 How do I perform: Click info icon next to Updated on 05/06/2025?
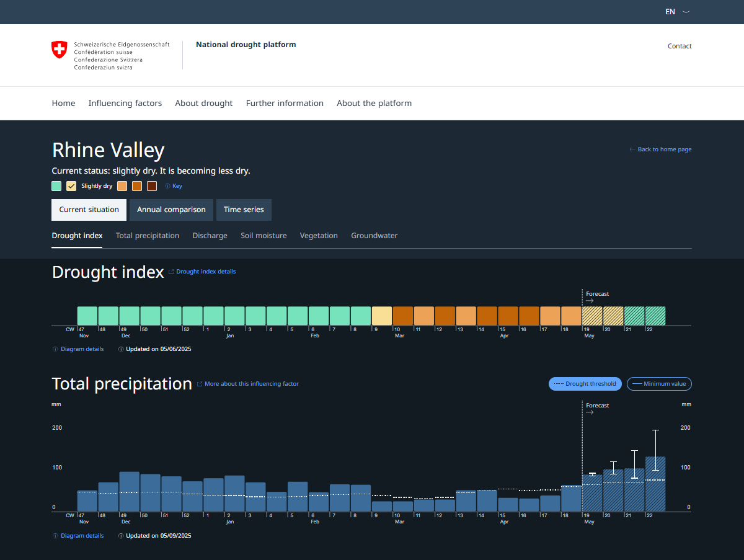click(121, 349)
